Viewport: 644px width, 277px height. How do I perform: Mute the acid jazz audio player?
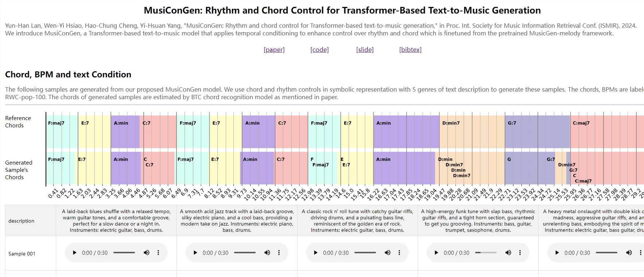pos(267,253)
